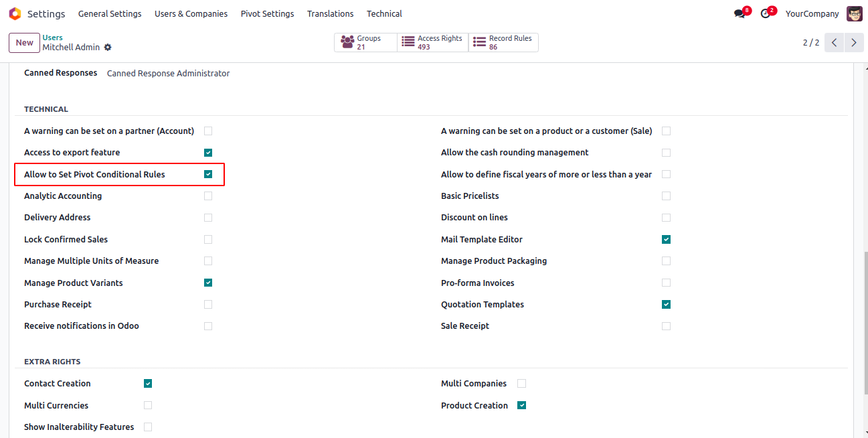Uncheck Manage Product Variants

(208, 283)
